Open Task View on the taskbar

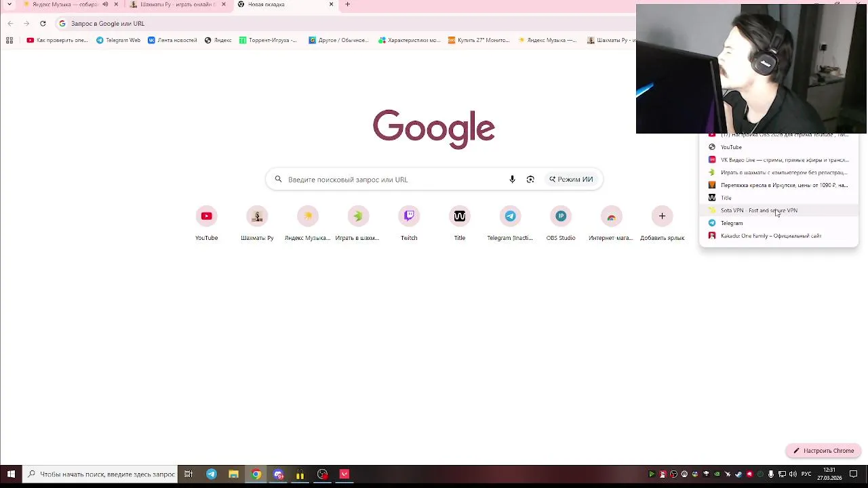pyautogui.click(x=189, y=474)
